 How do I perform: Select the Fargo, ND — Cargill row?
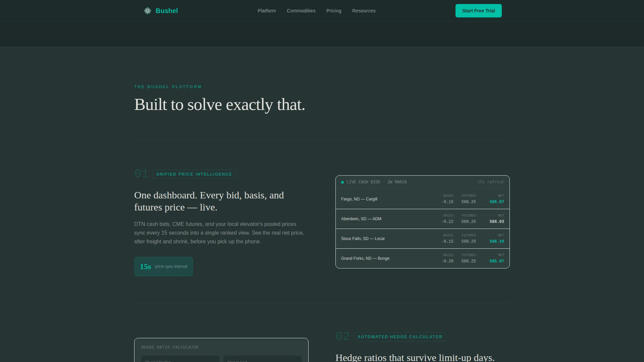pyautogui.click(x=422, y=199)
